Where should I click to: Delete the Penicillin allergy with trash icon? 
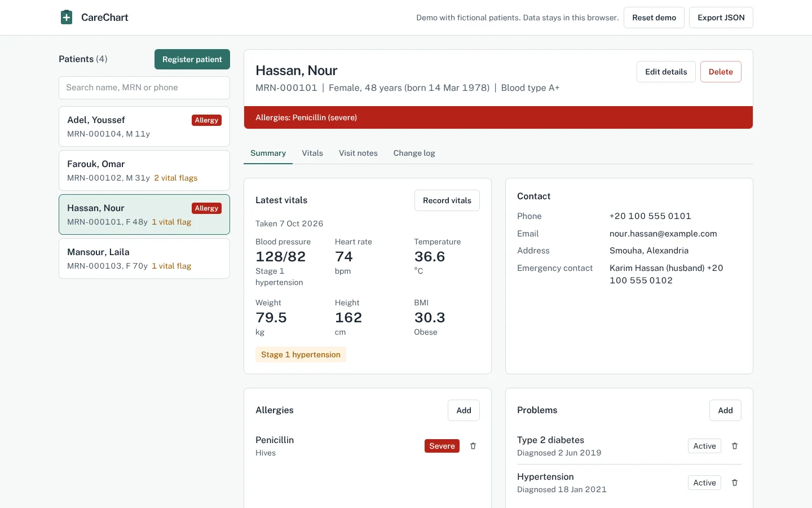click(473, 446)
